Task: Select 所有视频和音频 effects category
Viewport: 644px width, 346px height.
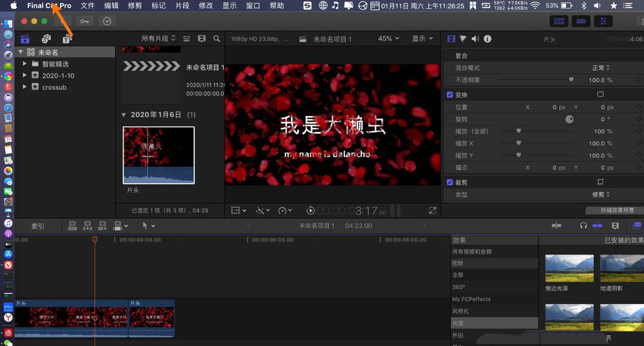Action: point(494,251)
